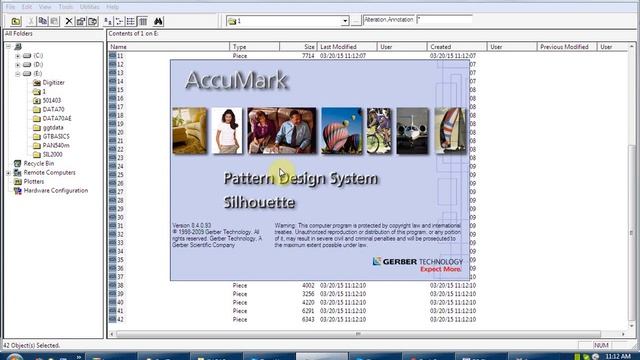Click the taskbar clock showing 11:12 AM

pyautogui.click(x=618, y=356)
